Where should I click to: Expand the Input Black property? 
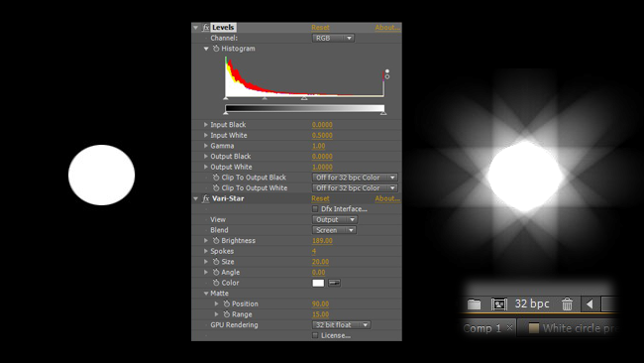[x=206, y=125]
